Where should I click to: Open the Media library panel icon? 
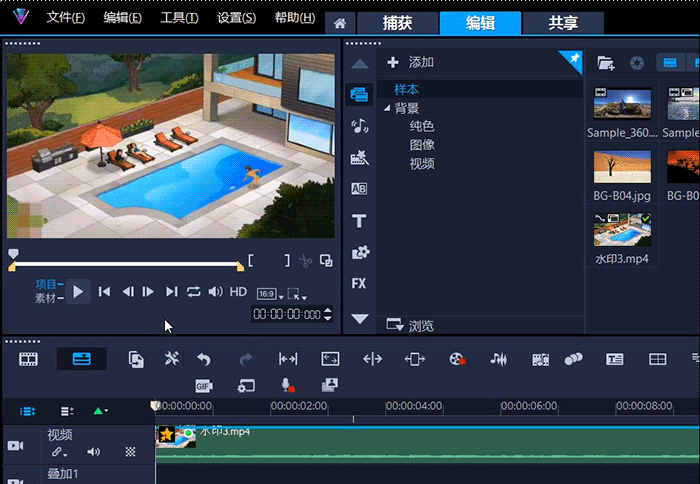coord(359,95)
